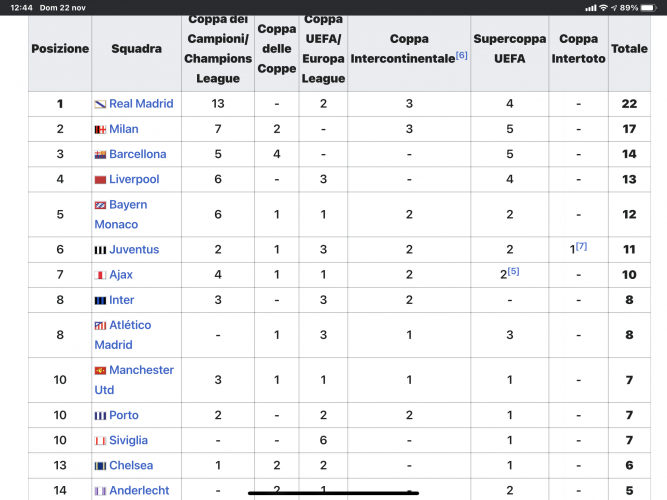Viewport: 667px width, 500px height.
Task: Open the Inter team link
Action: tap(122, 300)
